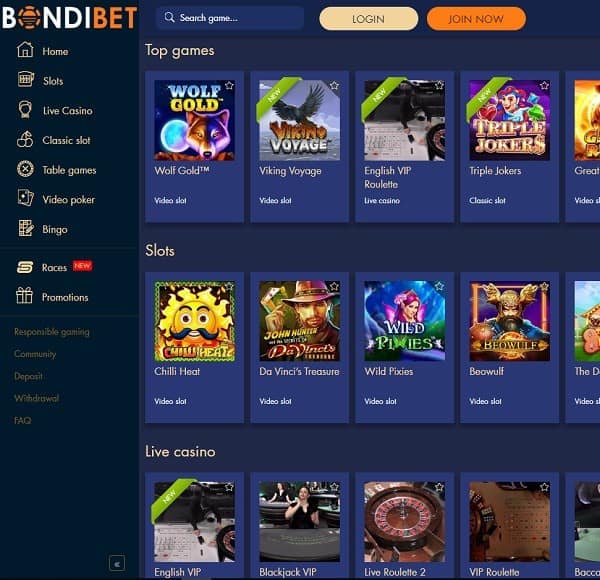This screenshot has height=580, width=600.
Task: Toggle favorite star on Chilli Heat
Action: (229, 286)
